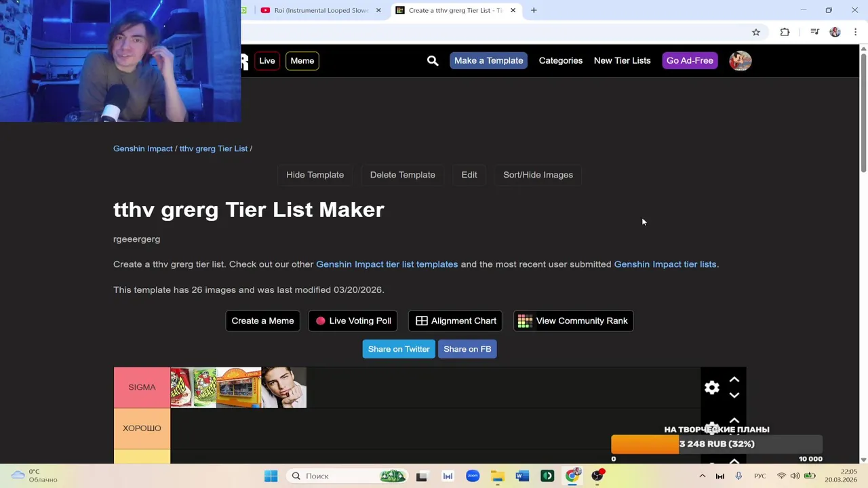Open OBS Studio from the taskbar
Viewport: 868px width, 488px height.
[x=597, y=476]
